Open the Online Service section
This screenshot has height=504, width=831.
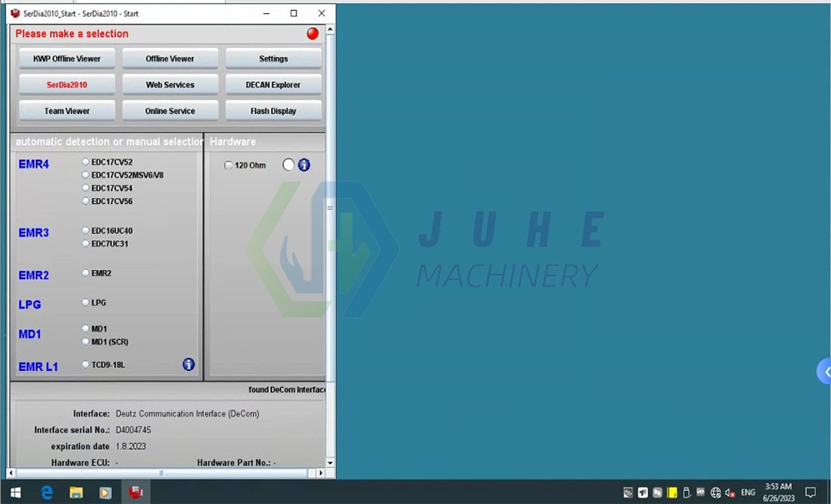click(x=170, y=111)
